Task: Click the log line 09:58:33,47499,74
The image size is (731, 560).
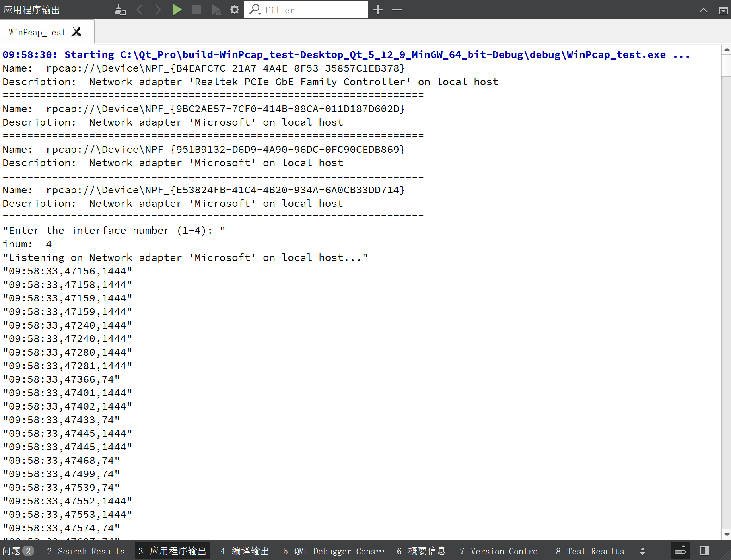Action: [x=61, y=474]
